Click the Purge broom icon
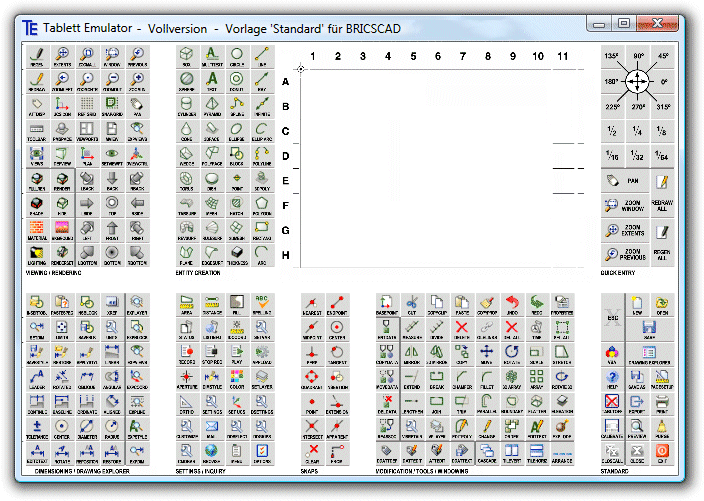 662,429
